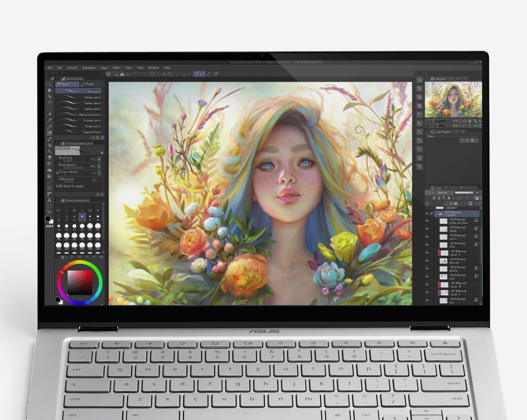Select the Eraser tool
Screen dimensions: 527x420
coord(49,157)
